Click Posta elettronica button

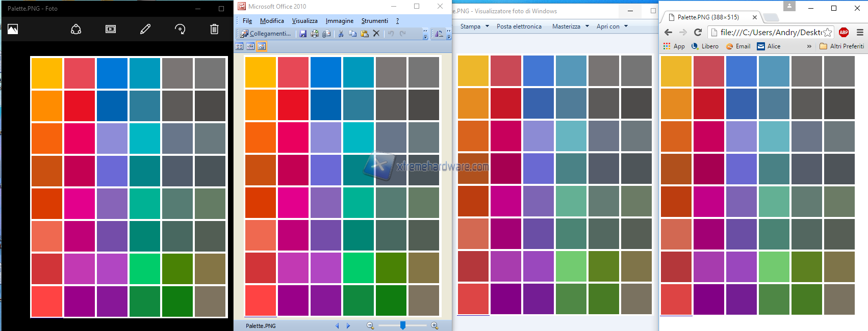[x=519, y=26]
